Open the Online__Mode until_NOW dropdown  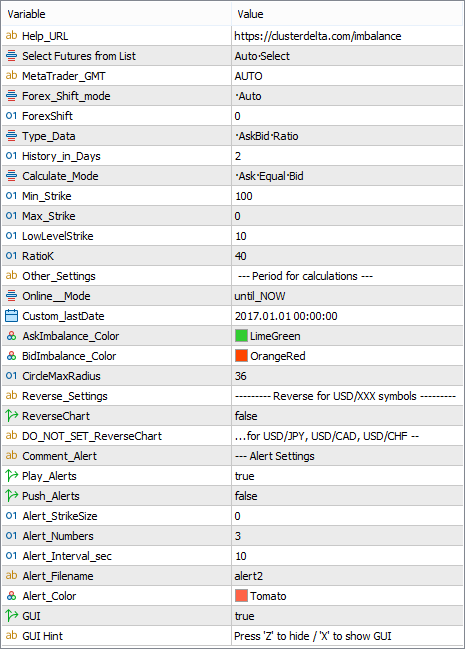(347, 296)
